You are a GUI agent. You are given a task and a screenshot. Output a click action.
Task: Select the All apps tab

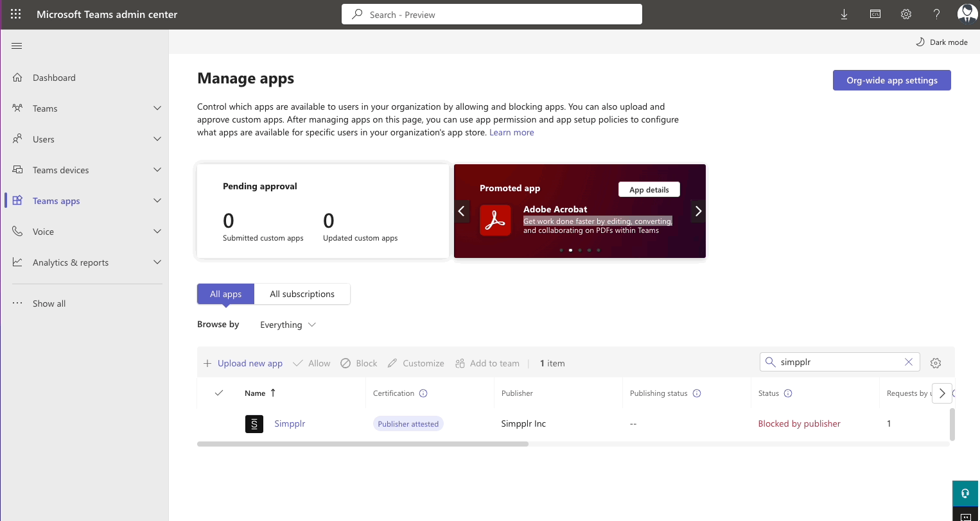(x=225, y=294)
